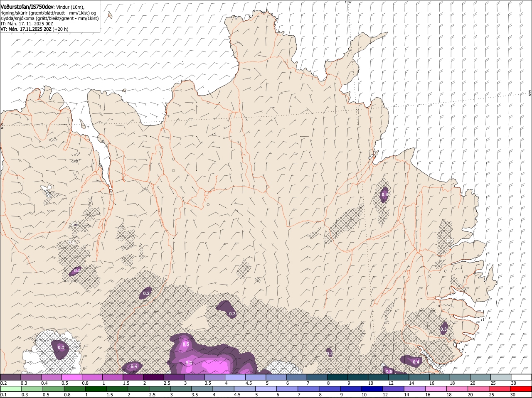
Task: Pick the light periwinkle swatch between lower 5 and 6
Action: [x=266, y=389]
